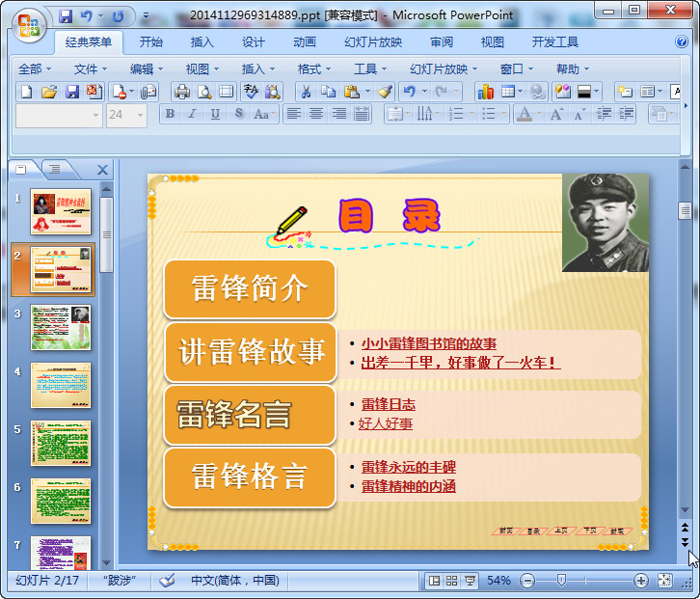Open the customize quick access toolbar arrow
This screenshot has height=599, width=700.
146,16
